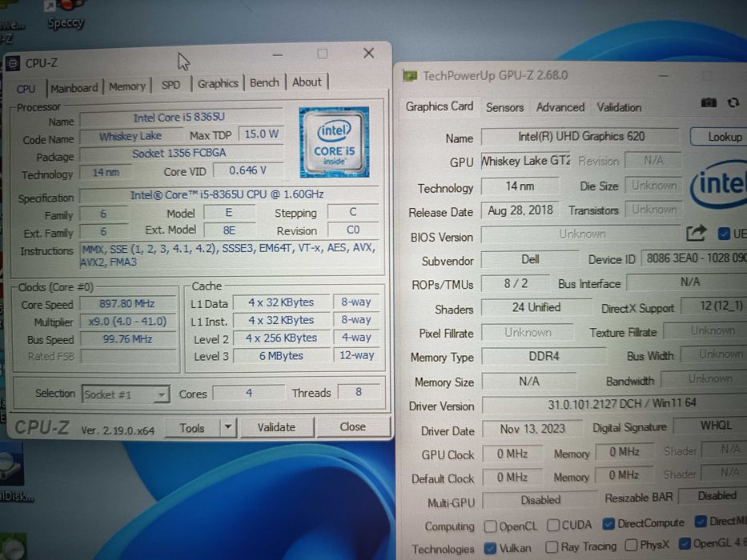Viewport: 747px width, 560px height.
Task: Click the Digital Signature value WHQL
Action: tap(712, 426)
